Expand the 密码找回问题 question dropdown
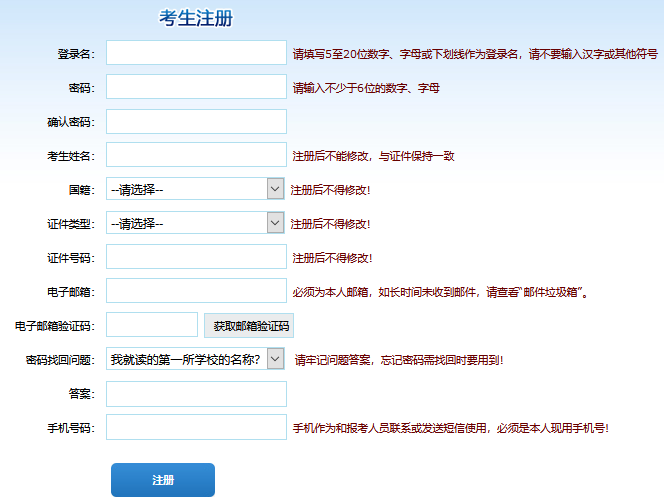Viewport: 664px width, 498px height. 195,359
